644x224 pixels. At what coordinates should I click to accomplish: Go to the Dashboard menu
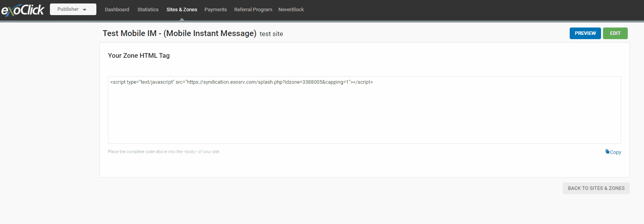tap(117, 10)
